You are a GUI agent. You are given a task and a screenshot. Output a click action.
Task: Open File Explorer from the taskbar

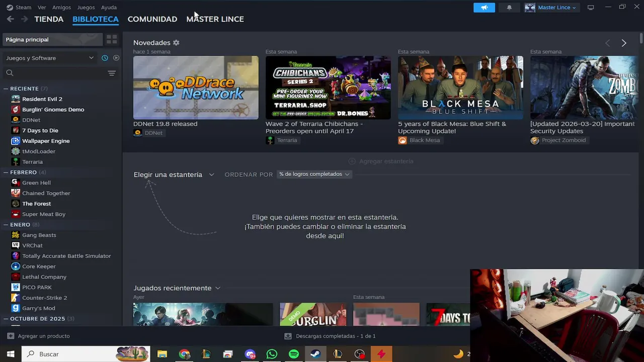point(162,354)
